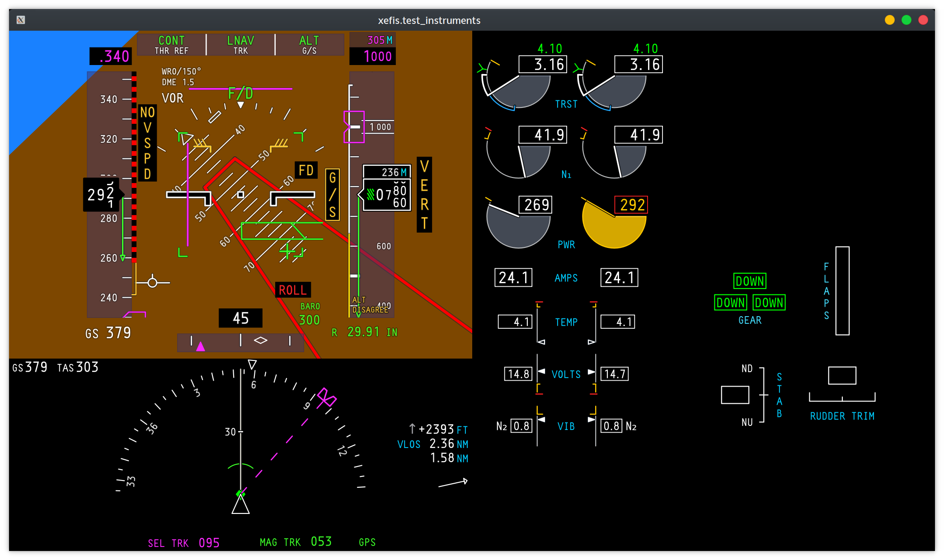Click the WRO/150° DME navaid label
The width and height of the screenshot is (944, 560).
pyautogui.click(x=181, y=77)
